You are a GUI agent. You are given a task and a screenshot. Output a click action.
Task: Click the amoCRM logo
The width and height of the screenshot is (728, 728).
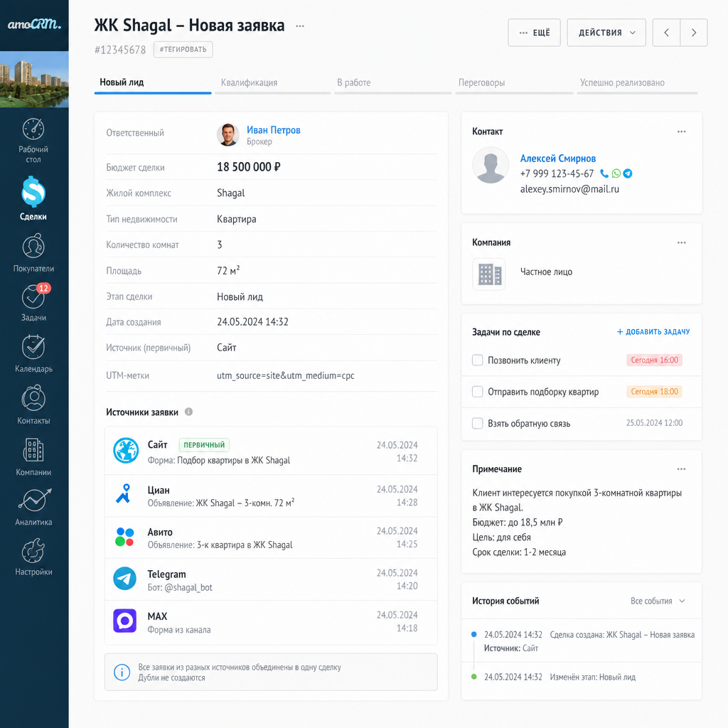tap(34, 24)
